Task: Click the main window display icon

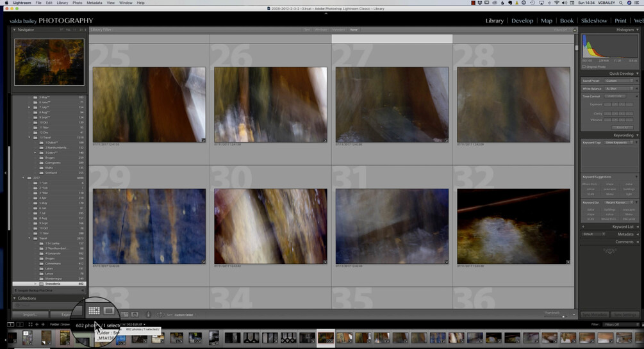Action: (x=11, y=325)
